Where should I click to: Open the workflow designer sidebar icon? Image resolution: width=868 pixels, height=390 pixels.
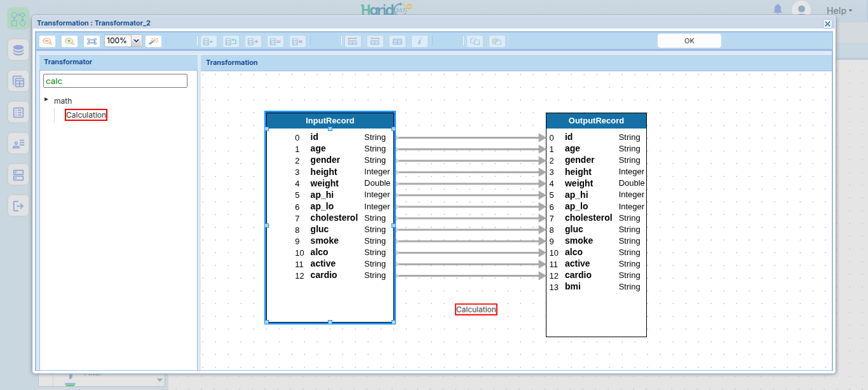pos(18,18)
